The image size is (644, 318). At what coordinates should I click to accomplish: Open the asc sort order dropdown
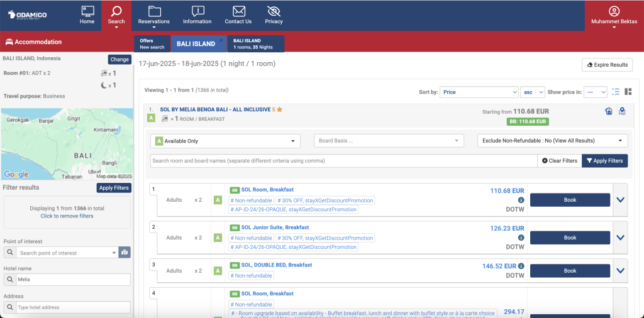(x=532, y=92)
